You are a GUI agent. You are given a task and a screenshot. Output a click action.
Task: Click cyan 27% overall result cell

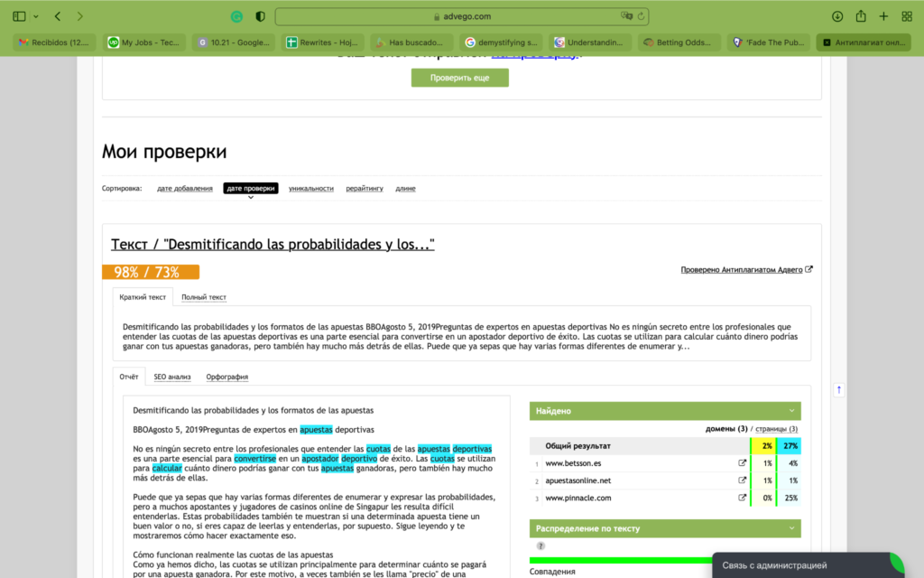pos(789,446)
